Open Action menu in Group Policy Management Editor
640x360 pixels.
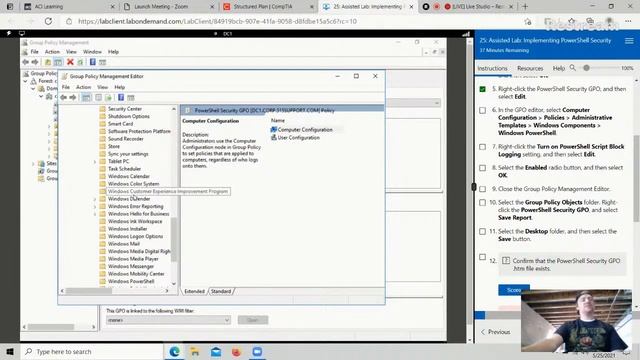83,87
